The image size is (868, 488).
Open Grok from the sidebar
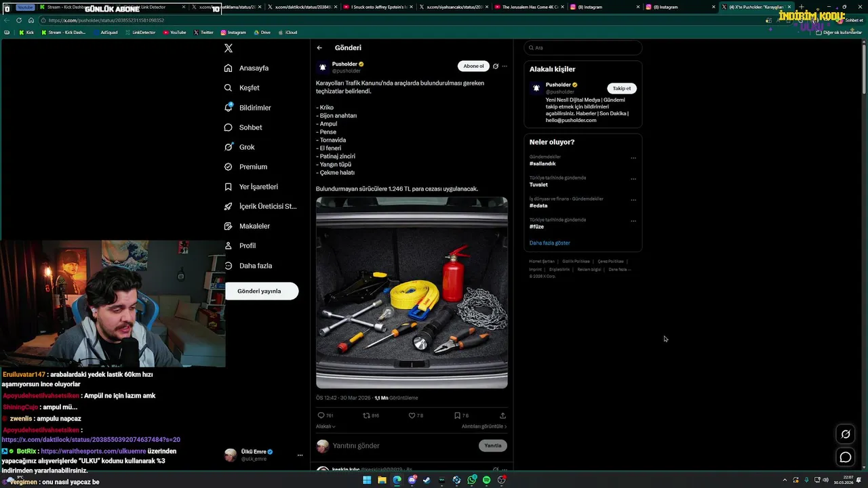pos(240,147)
